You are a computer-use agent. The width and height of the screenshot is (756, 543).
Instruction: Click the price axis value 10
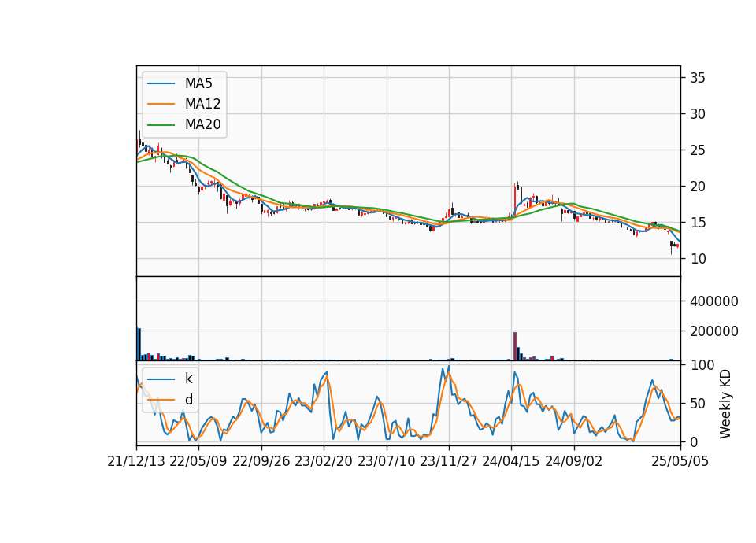698,259
